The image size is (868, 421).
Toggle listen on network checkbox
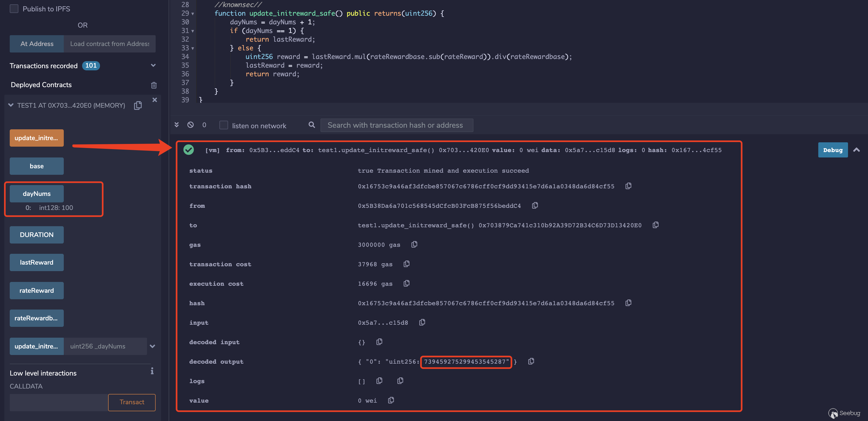tap(224, 125)
